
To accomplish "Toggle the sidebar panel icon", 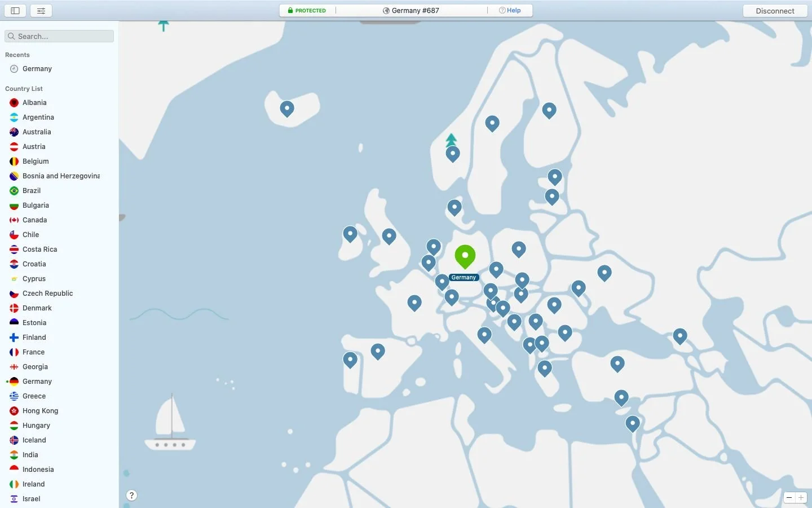I will pos(15,11).
